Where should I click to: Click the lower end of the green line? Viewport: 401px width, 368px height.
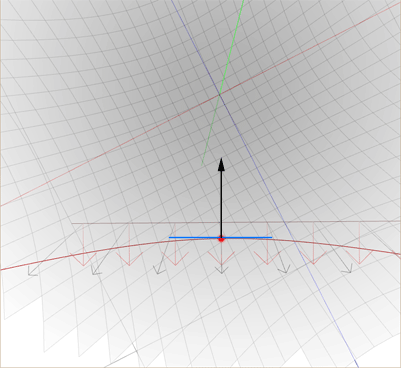(202, 163)
